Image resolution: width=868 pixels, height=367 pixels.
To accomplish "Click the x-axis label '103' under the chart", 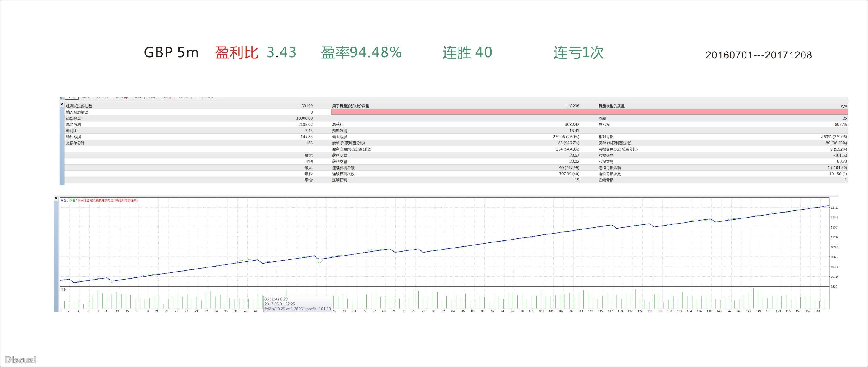I will click(x=541, y=311).
